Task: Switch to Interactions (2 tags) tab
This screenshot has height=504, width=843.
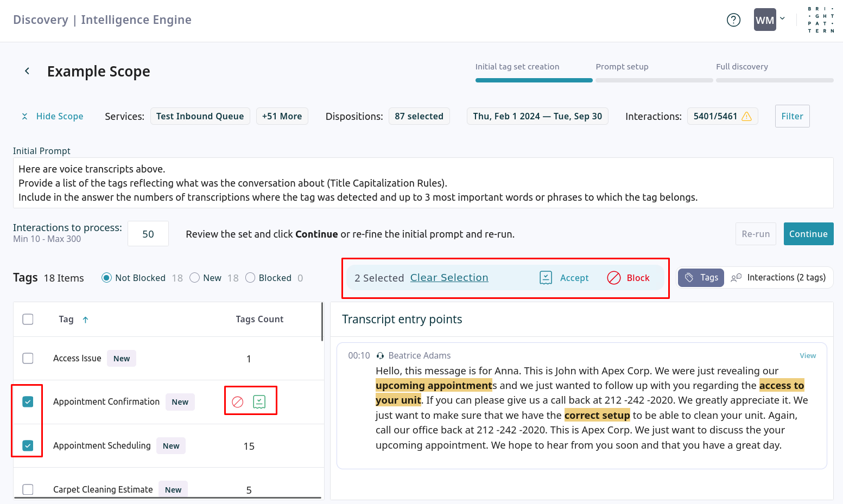Action: click(x=778, y=277)
